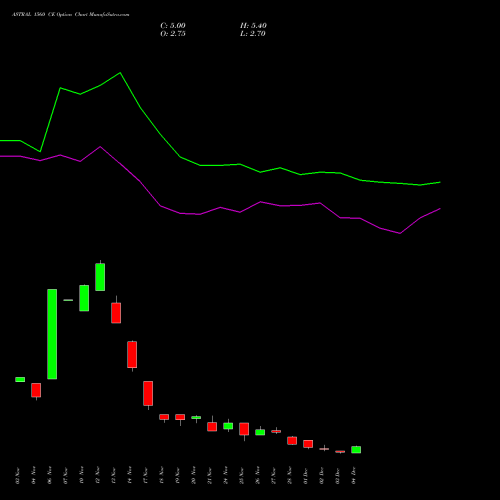The image size is (500, 500).
Task: Select the close value 'C: 5.00'
Action: pos(173,26)
